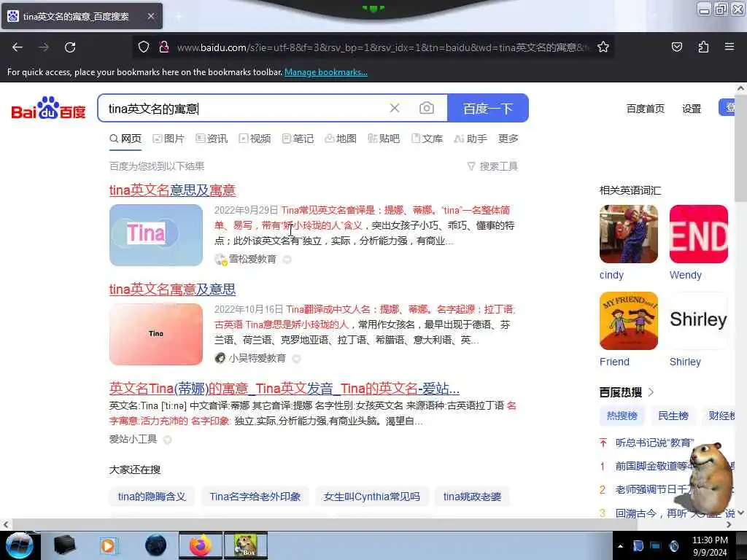Viewport: 747px width, 560px height.
Task: Switch to 图片 tab
Action: click(169, 139)
